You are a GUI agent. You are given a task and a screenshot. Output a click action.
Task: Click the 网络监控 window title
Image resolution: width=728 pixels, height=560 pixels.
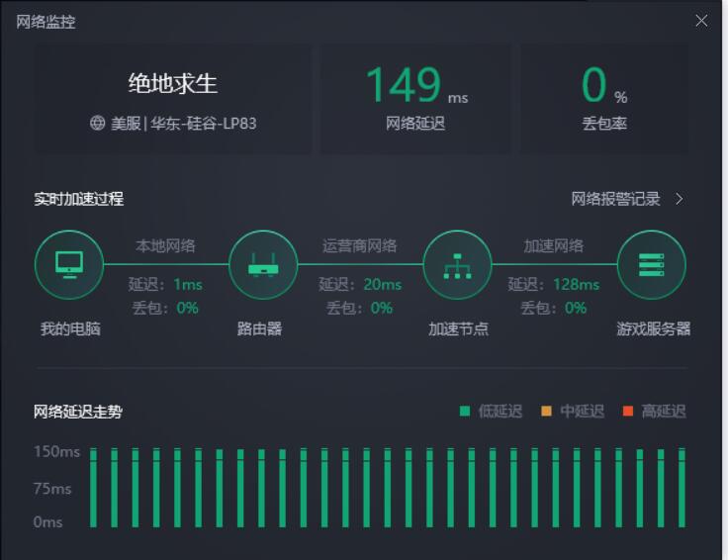point(45,22)
